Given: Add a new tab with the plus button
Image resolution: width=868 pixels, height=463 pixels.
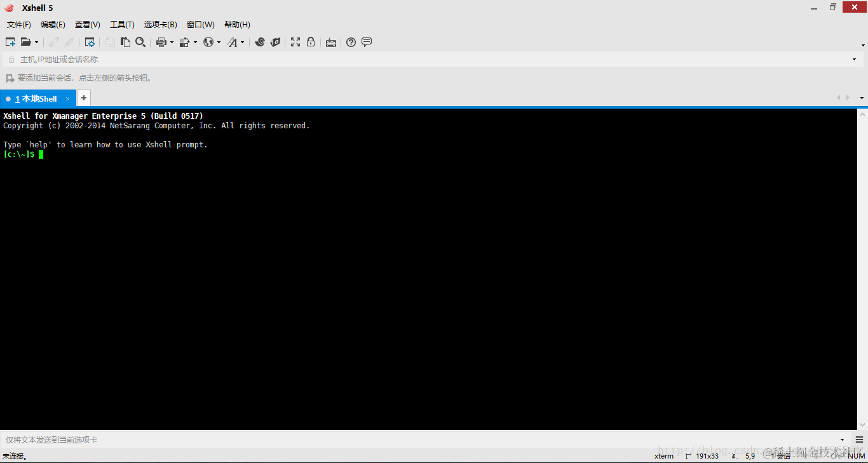Looking at the screenshot, I should pos(84,98).
